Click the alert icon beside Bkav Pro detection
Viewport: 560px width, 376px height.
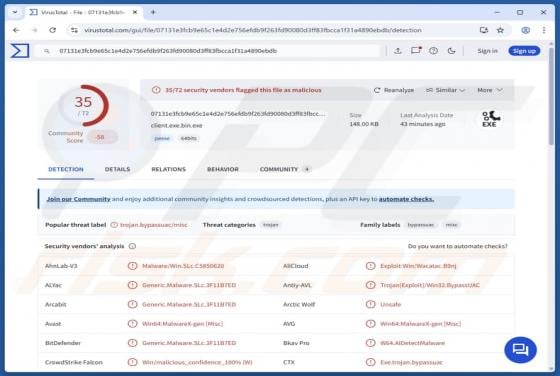[371, 343]
